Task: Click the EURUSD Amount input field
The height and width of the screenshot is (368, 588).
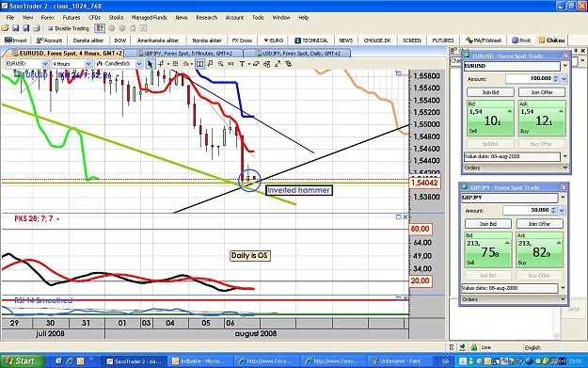Action: [529, 78]
